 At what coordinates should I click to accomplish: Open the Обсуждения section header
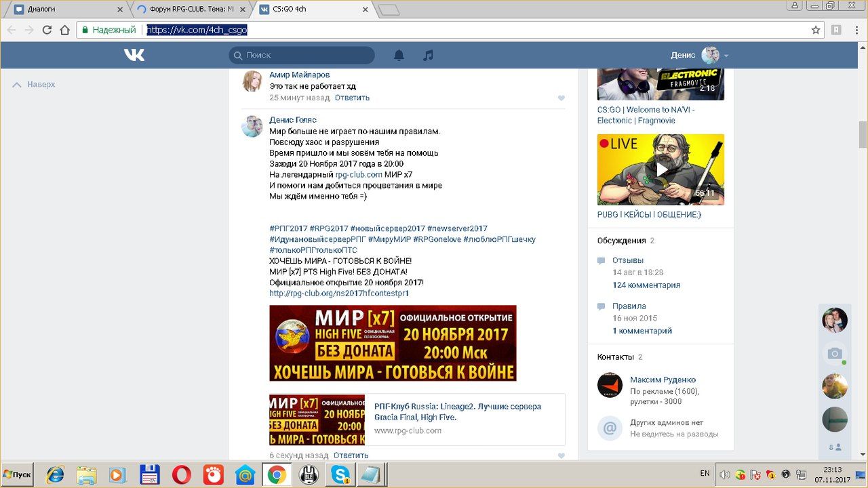coord(621,241)
